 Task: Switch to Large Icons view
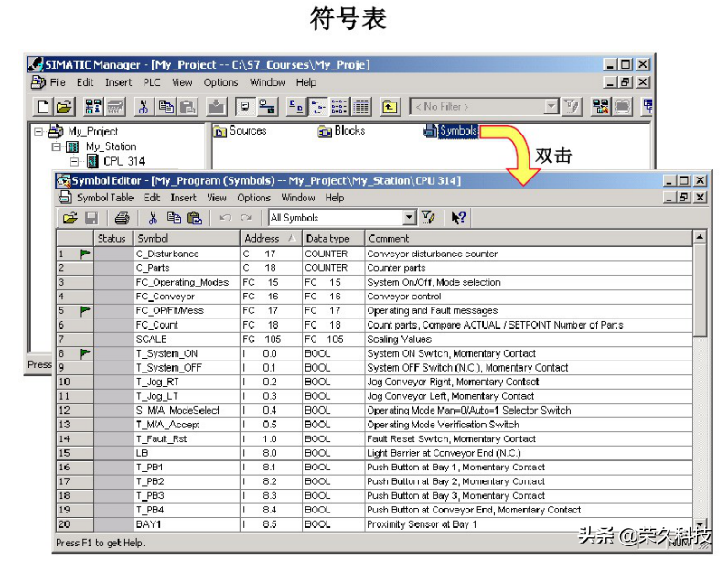(295, 107)
